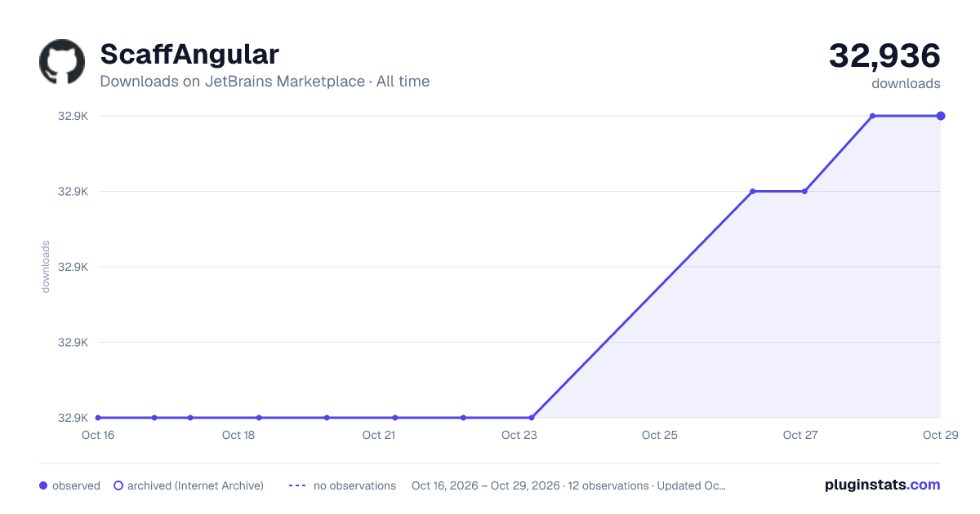980x514 pixels.
Task: Click the 'downloads' label under 32,936
Action: 906,83
